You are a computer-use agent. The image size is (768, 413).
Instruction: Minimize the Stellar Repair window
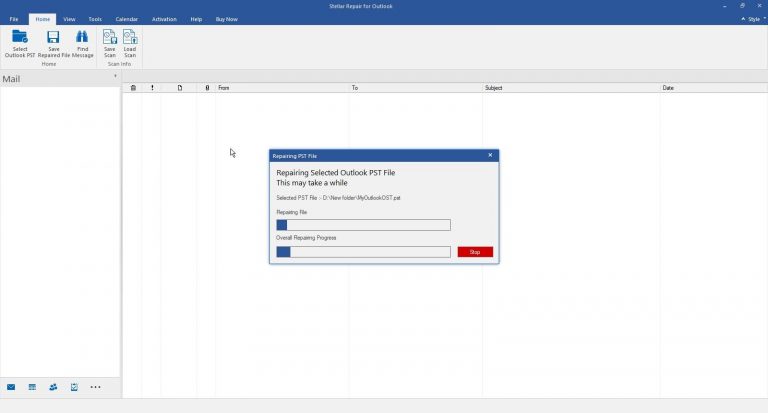[x=724, y=6]
